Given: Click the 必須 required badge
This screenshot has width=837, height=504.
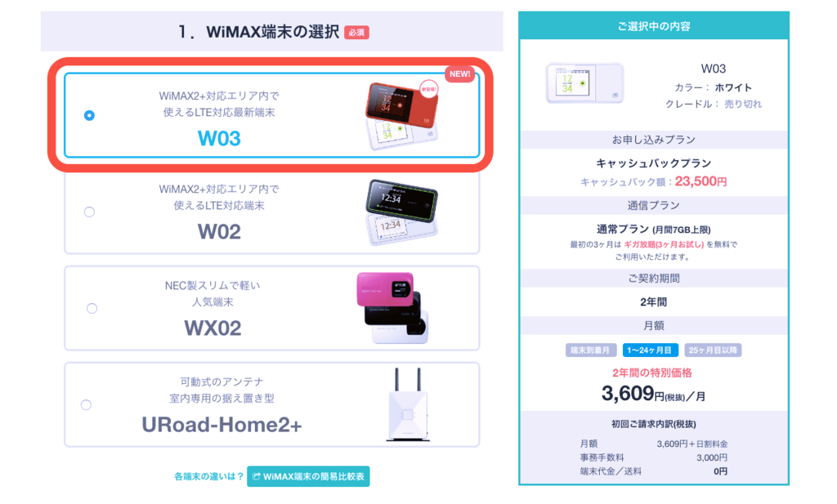Looking at the screenshot, I should 356,33.
